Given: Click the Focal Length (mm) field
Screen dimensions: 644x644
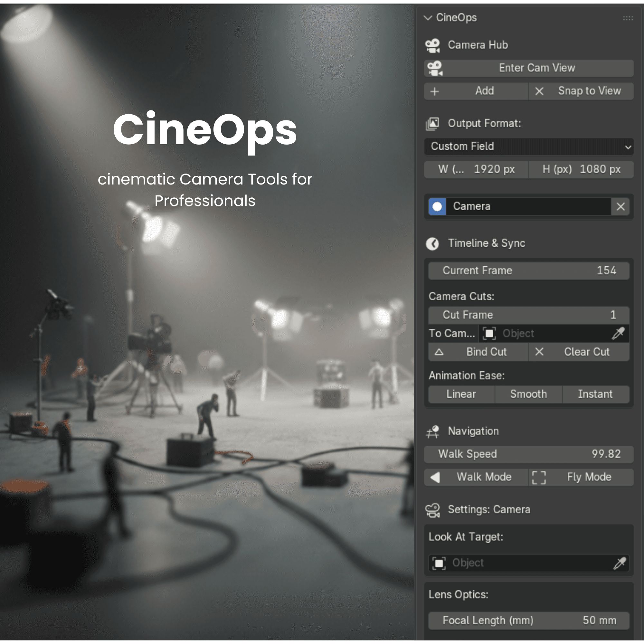Looking at the screenshot, I should click(529, 621).
